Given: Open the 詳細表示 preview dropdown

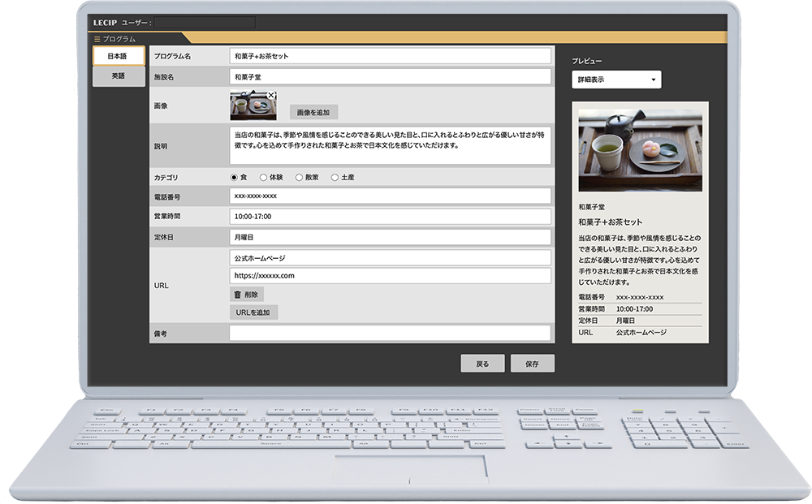Looking at the screenshot, I should (x=616, y=80).
